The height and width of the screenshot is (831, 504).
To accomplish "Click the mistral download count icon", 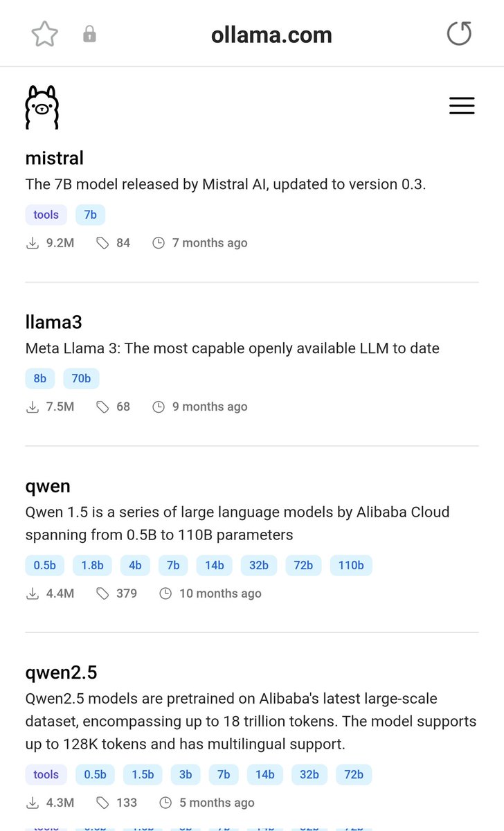I will [33, 243].
